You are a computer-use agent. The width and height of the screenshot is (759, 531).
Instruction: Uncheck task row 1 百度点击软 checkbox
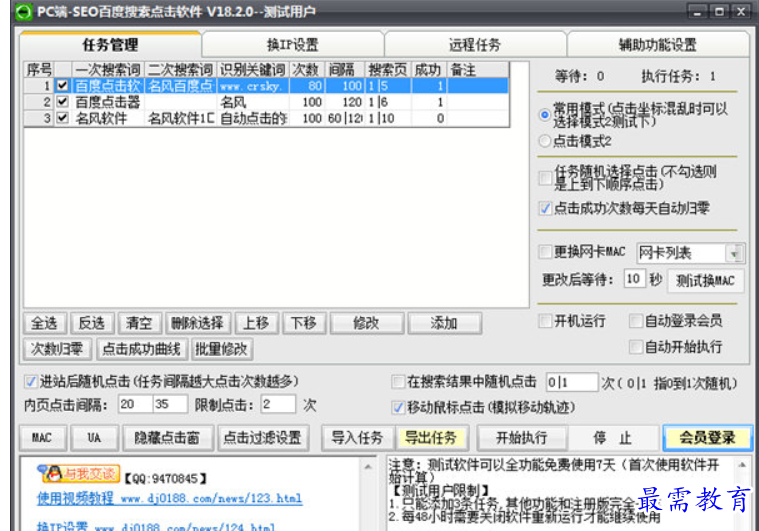pyautogui.click(x=62, y=86)
